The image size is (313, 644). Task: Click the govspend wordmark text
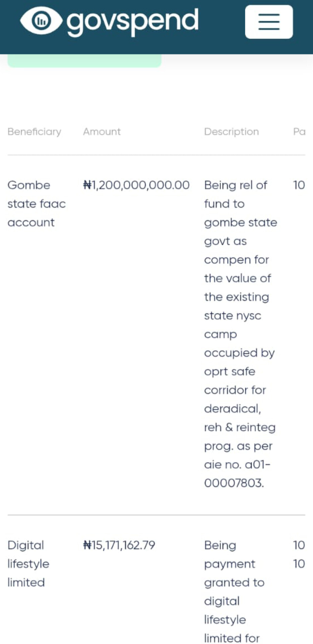point(133,21)
